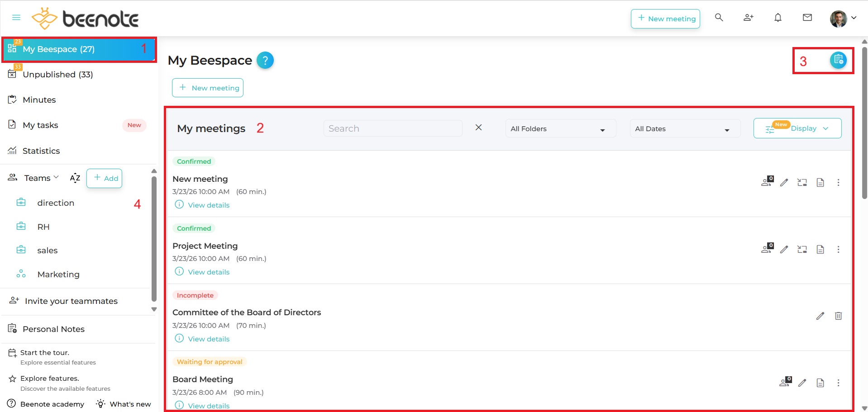Delete Committee of the Board of Directors meeting
Image resolution: width=868 pixels, height=412 pixels.
[x=838, y=316]
